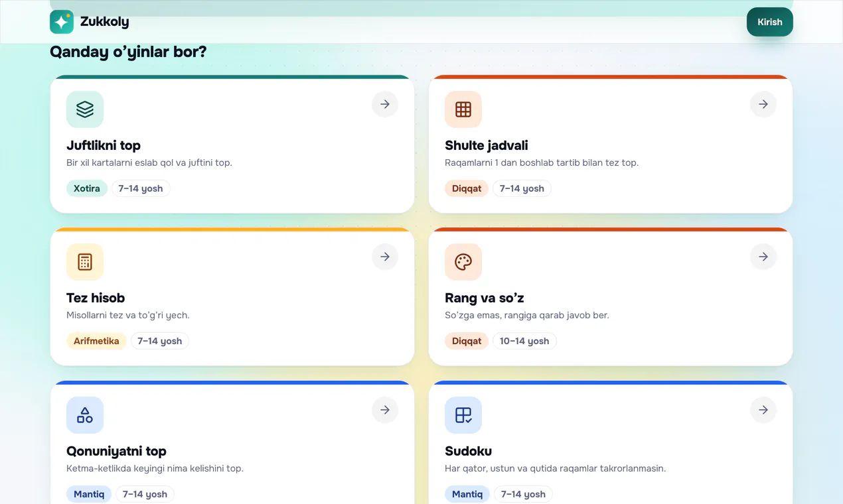The height and width of the screenshot is (504, 843).
Task: Click 'Ketma-ketlikda keyingi nima kelishini top.' text
Action: pos(155,468)
